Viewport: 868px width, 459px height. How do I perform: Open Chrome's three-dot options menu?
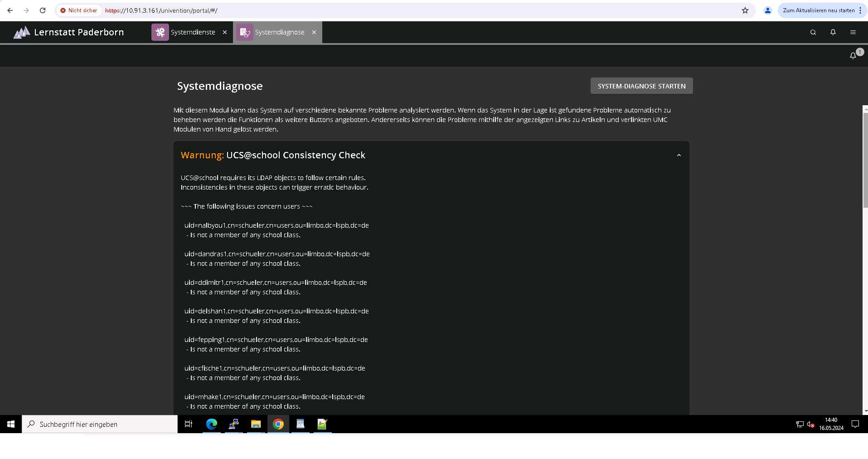click(x=860, y=10)
